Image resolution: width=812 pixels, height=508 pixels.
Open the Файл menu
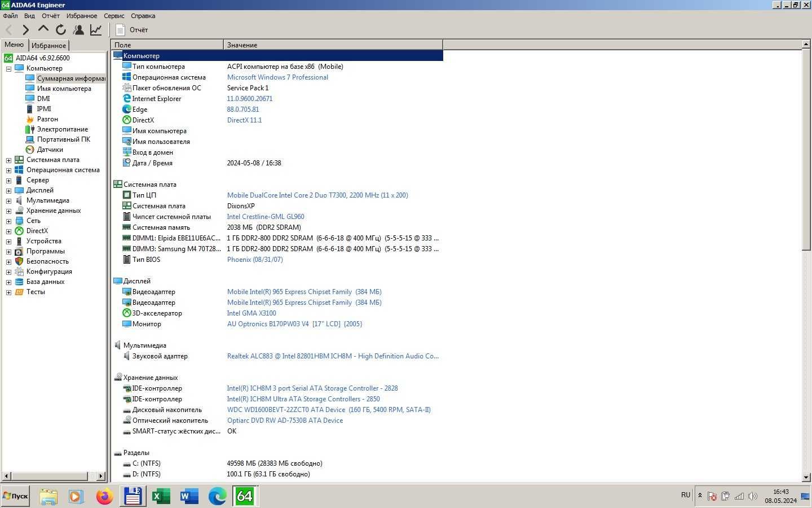(x=10, y=16)
